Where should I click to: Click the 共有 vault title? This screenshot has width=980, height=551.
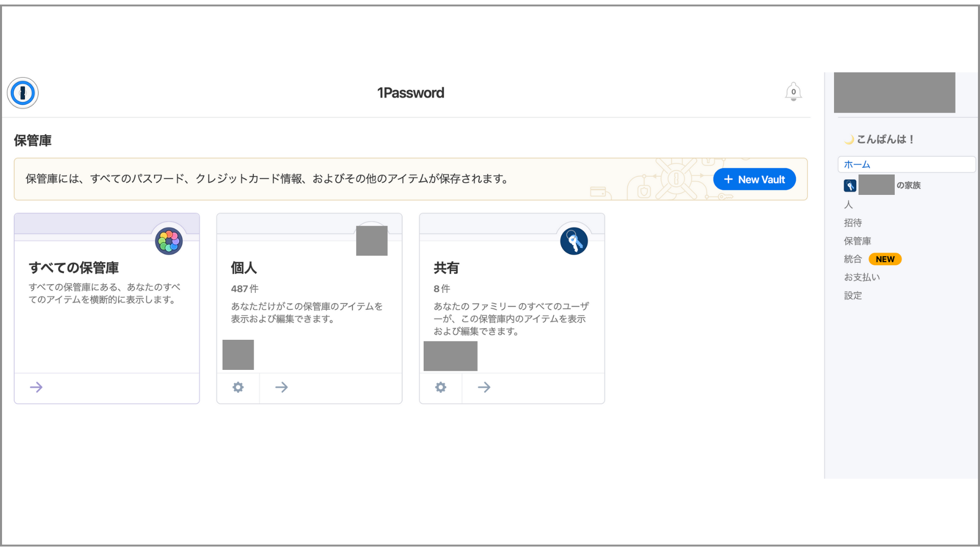tap(447, 268)
